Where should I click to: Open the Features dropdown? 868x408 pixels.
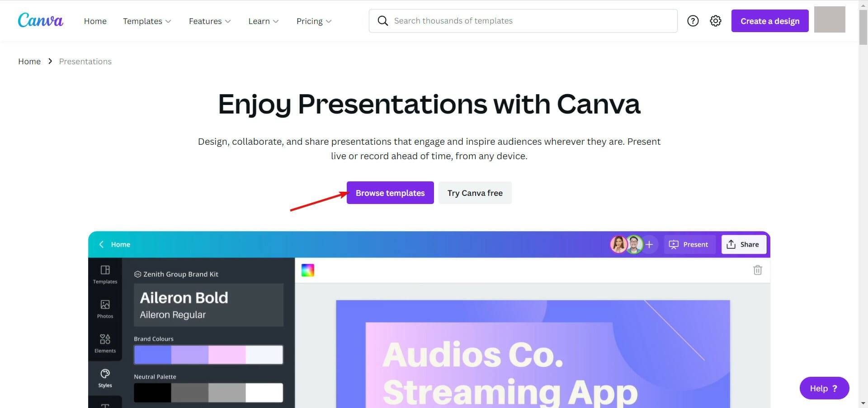click(x=209, y=21)
